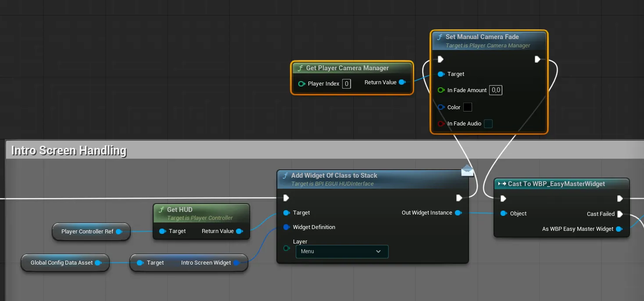644x301 pixels.
Task: Select the Player Controller Ref variable node
Action: tap(91, 232)
